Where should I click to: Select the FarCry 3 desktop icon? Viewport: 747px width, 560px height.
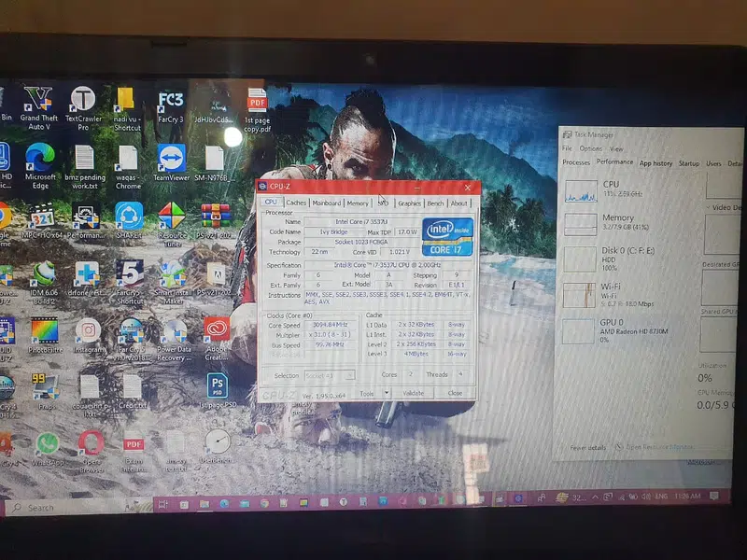tap(171, 101)
